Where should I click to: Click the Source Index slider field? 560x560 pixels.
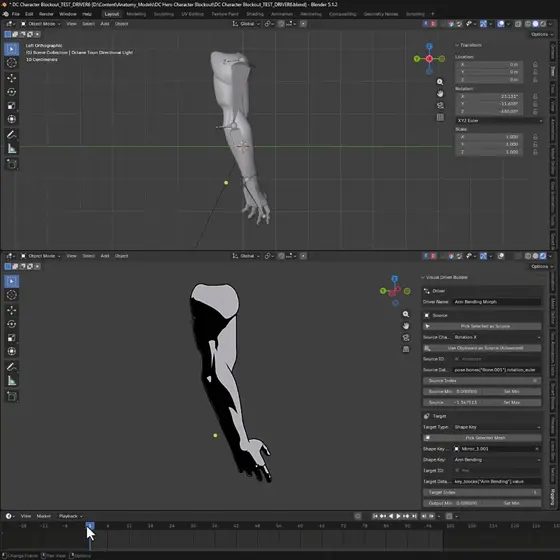(482, 381)
